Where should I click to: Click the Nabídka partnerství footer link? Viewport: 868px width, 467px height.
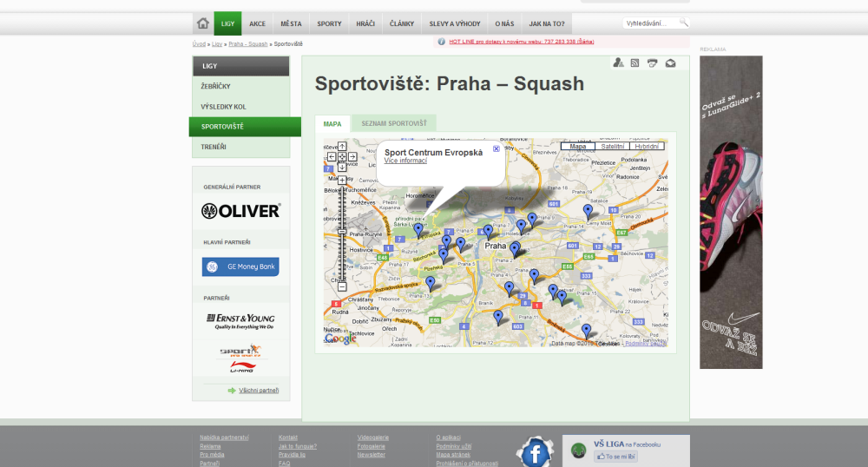[x=224, y=437]
